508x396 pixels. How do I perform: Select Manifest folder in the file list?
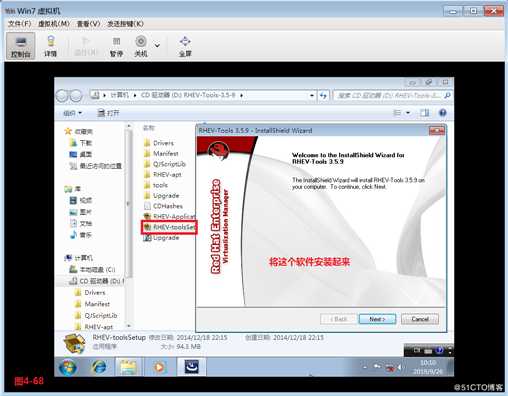(x=161, y=153)
